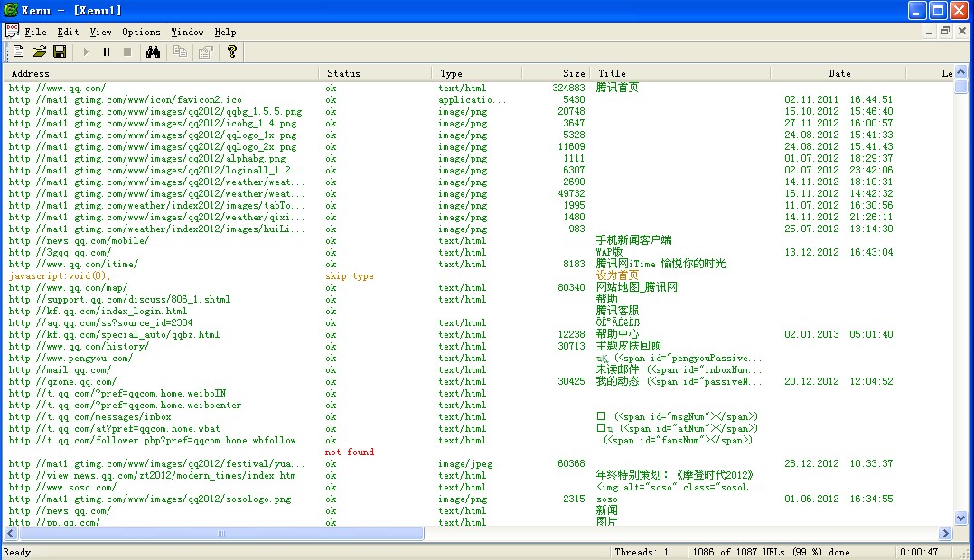Image resolution: width=974 pixels, height=560 pixels.
Task: Click the binoculars Find icon
Action: coord(153,52)
